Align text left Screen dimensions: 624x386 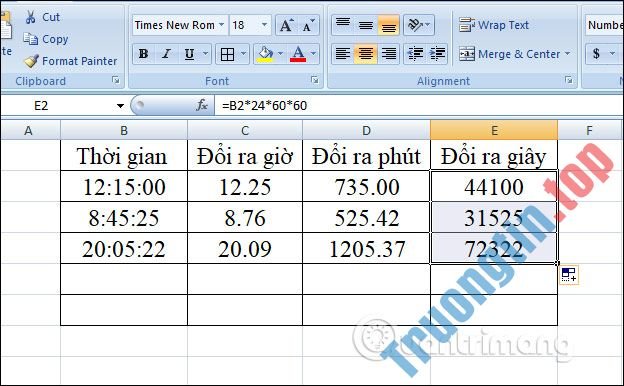tap(343, 54)
